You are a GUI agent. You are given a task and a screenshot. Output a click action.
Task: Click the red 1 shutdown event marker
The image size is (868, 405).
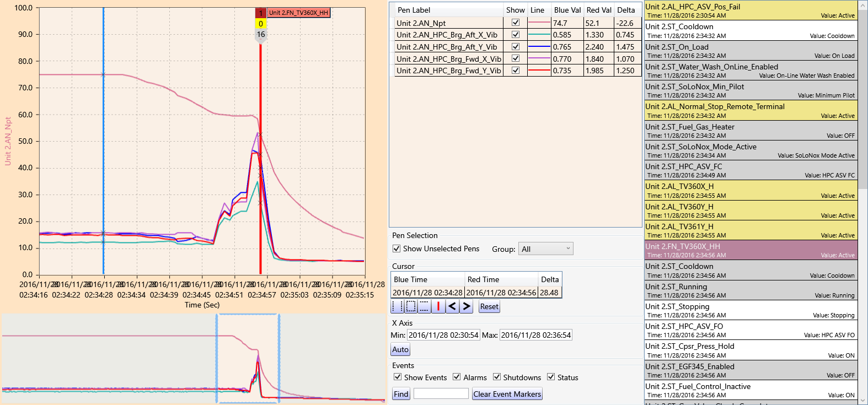(261, 13)
